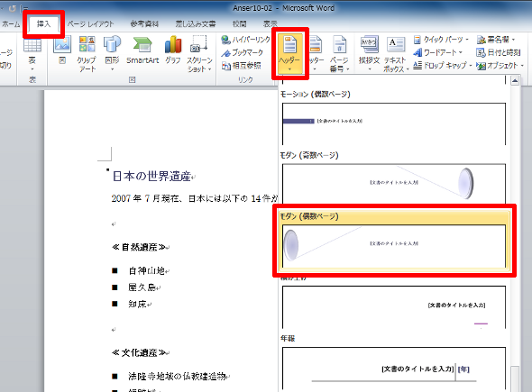Open the Text Box (テキストボックス) menu
The height and width of the screenshot is (392, 532).
click(x=396, y=54)
